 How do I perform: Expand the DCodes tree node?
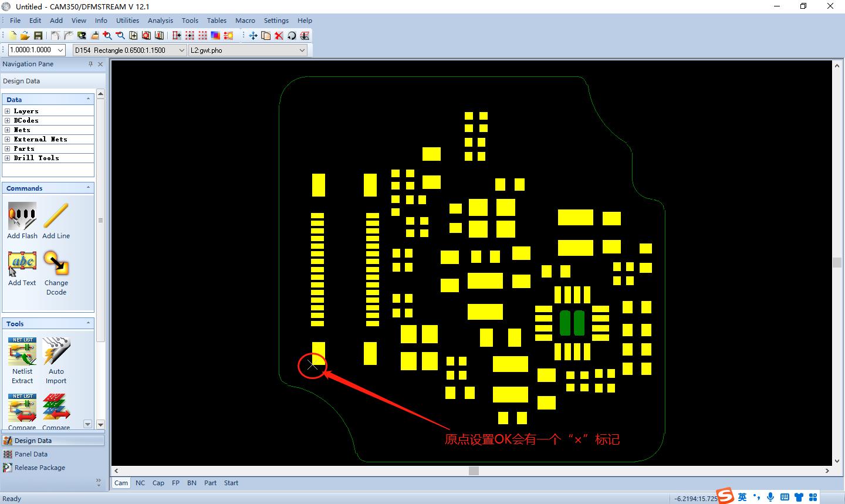6,120
